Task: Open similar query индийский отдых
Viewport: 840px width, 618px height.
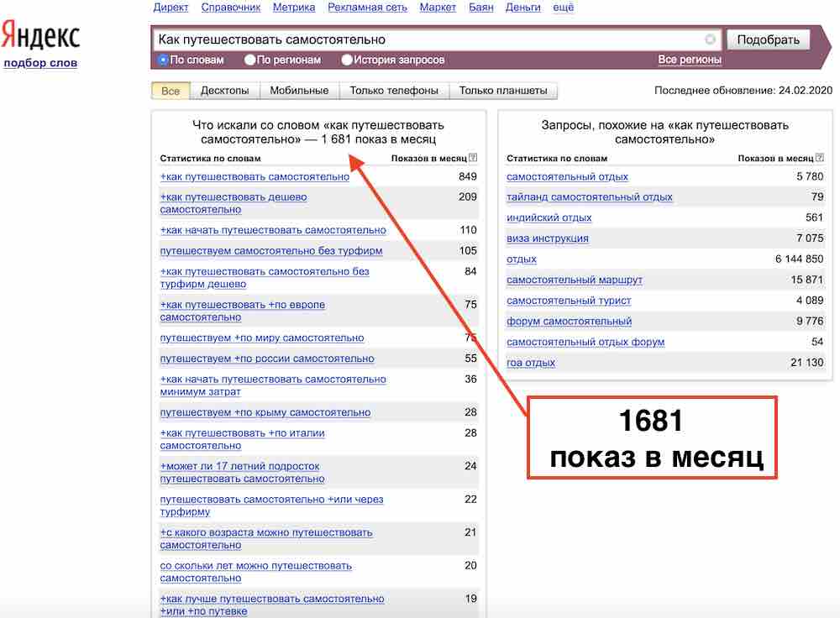Action: pos(549,217)
